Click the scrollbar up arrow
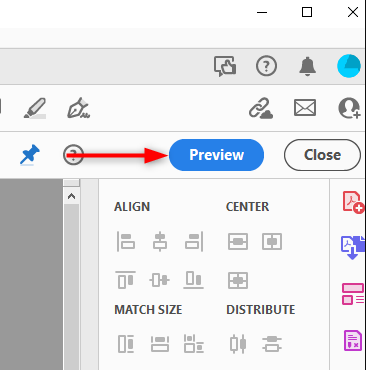The height and width of the screenshot is (370, 366). point(71,196)
